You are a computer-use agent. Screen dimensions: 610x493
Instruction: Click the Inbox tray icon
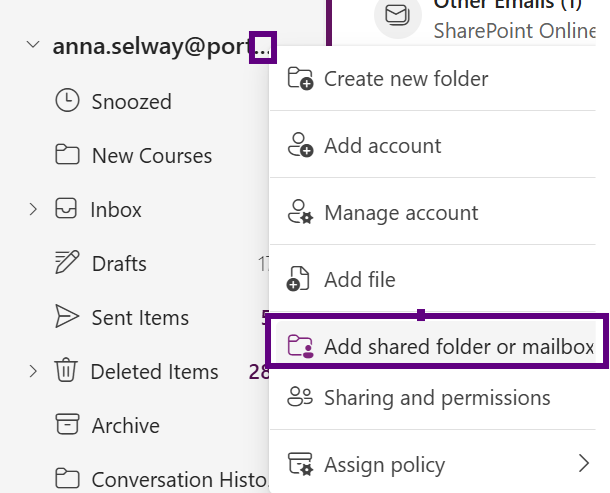coord(67,209)
